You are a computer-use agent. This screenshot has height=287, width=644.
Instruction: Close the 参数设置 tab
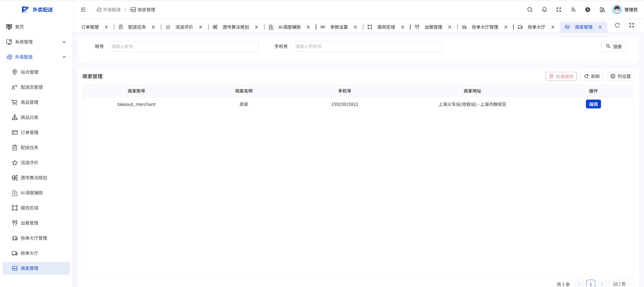355,27
